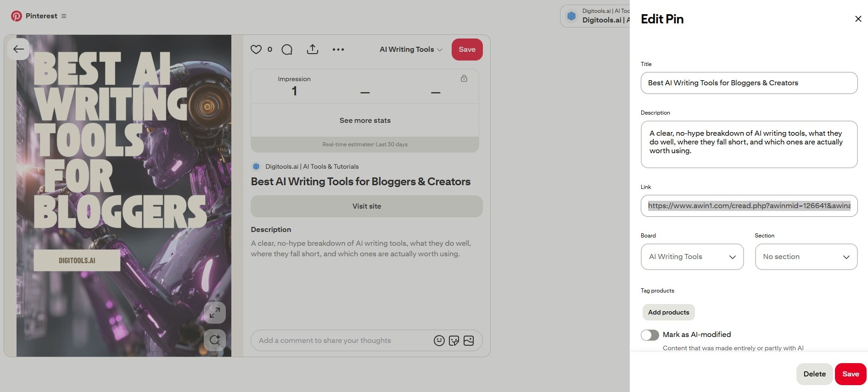This screenshot has height=392, width=868.
Task: Click the lock icon in stats panel
Action: coord(464,78)
